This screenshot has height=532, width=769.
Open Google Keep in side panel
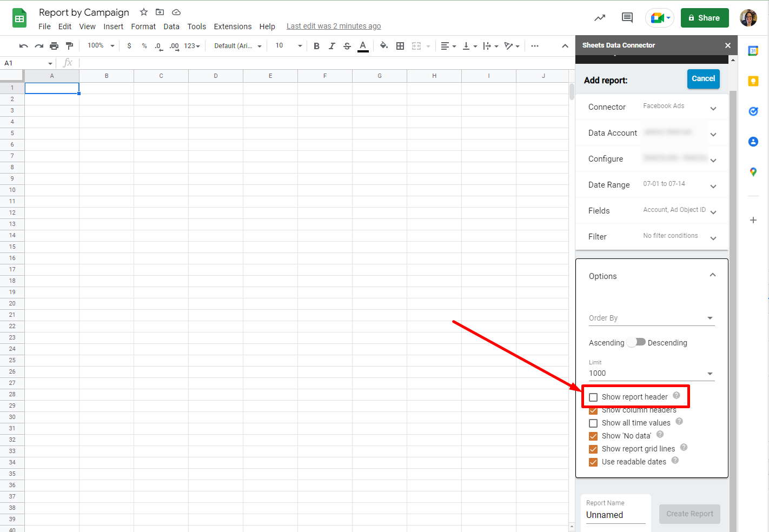[x=753, y=81]
